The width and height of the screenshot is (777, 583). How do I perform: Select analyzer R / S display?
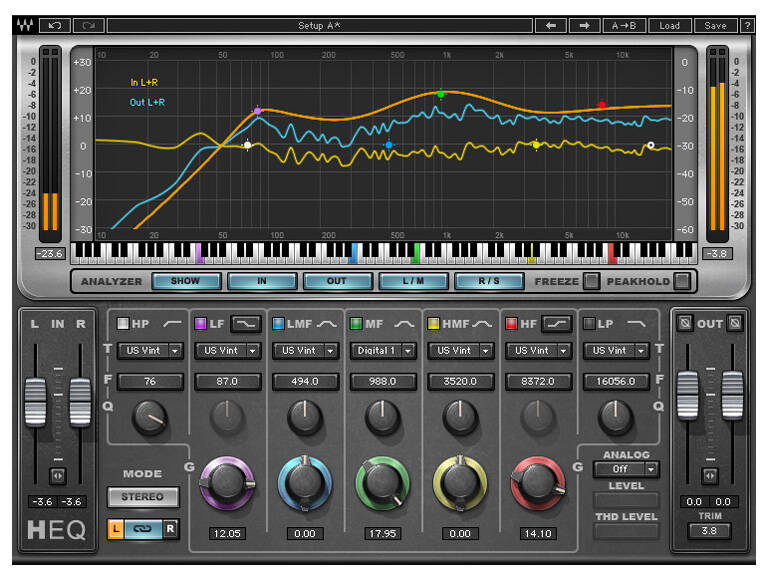click(489, 281)
